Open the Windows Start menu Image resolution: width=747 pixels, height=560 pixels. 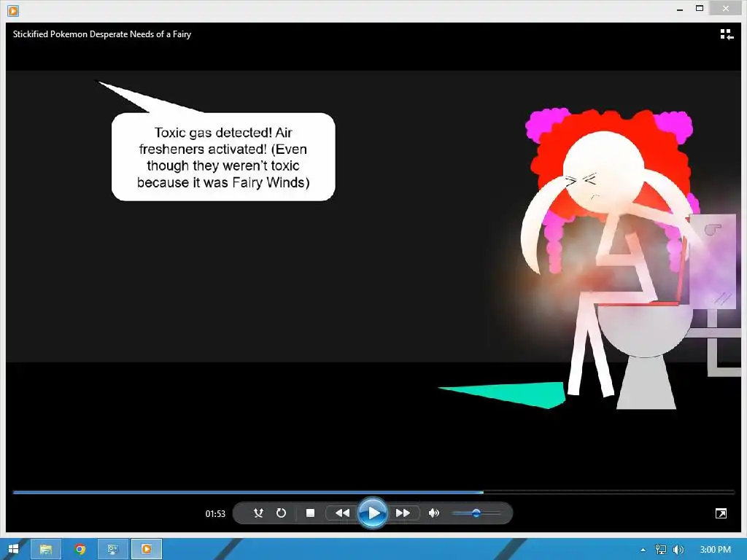pyautogui.click(x=13, y=549)
